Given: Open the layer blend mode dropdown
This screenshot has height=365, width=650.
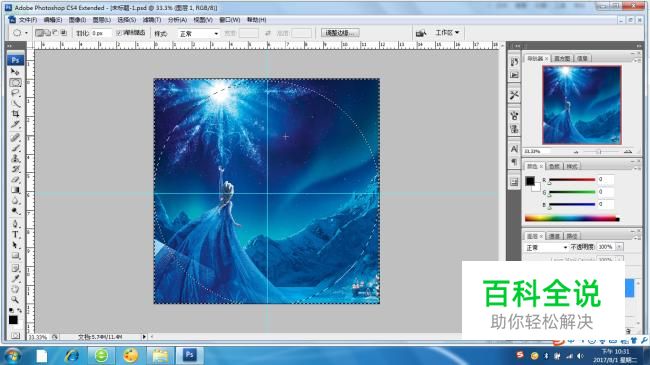Looking at the screenshot, I should 546,247.
